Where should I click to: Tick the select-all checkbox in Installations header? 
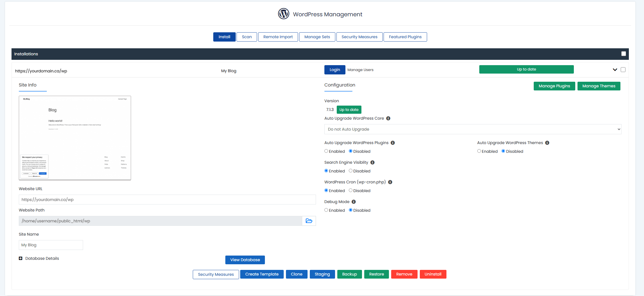click(624, 54)
